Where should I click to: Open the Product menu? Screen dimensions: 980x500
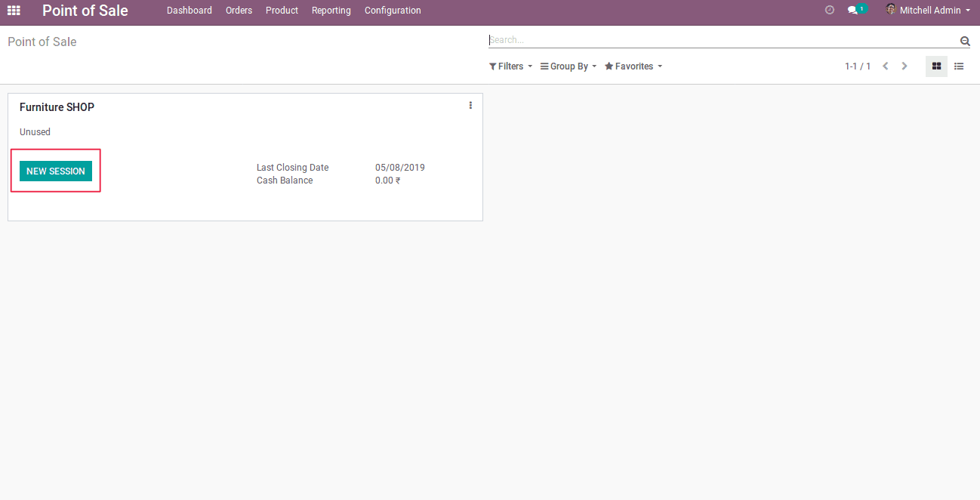click(282, 11)
